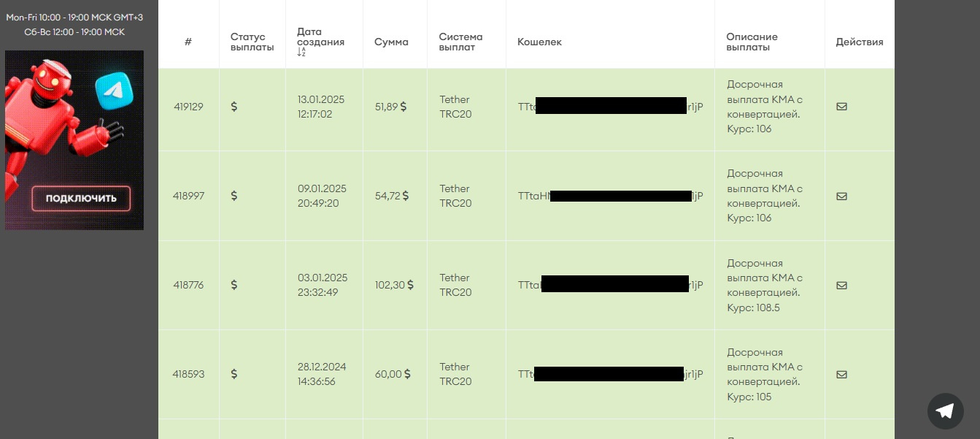This screenshot has height=439, width=980.
Task: Click the Статус выплаты column header
Action: (x=252, y=42)
